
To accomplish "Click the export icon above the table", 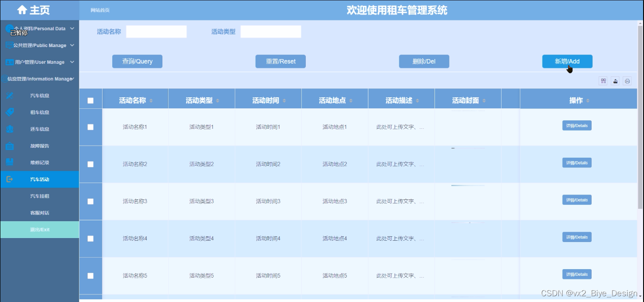I will click(615, 81).
